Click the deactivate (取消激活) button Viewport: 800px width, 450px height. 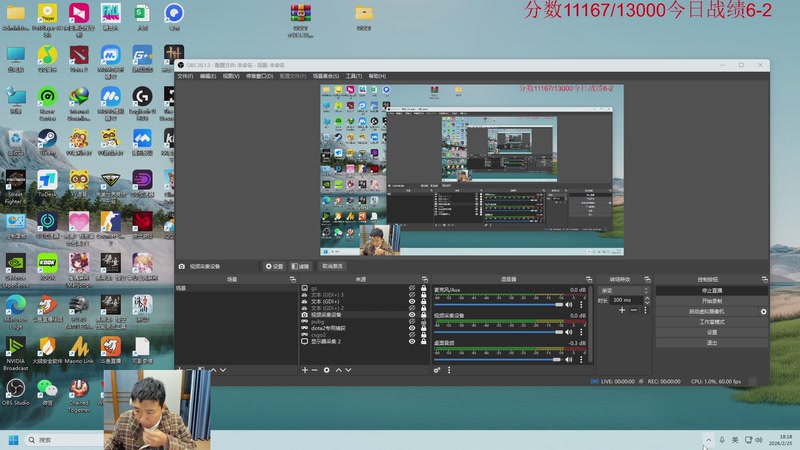click(332, 266)
